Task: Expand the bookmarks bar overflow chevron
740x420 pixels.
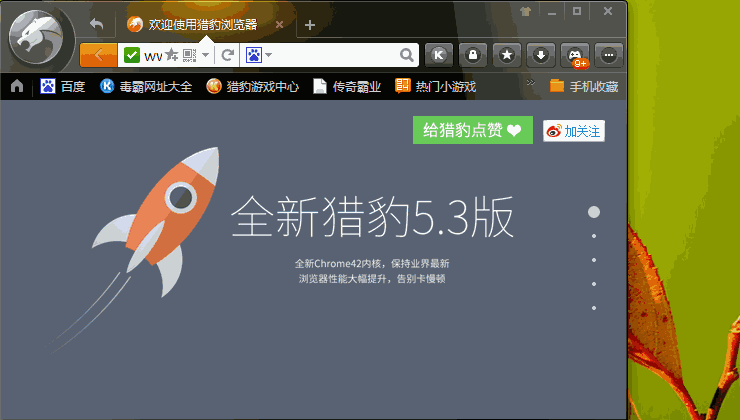Action: [x=530, y=85]
